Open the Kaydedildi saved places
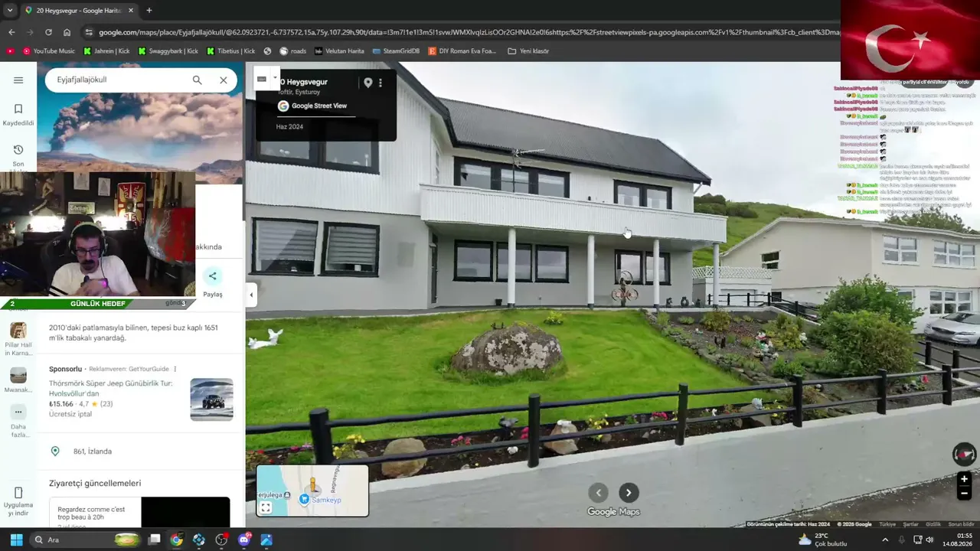The image size is (980, 551). 18,115
